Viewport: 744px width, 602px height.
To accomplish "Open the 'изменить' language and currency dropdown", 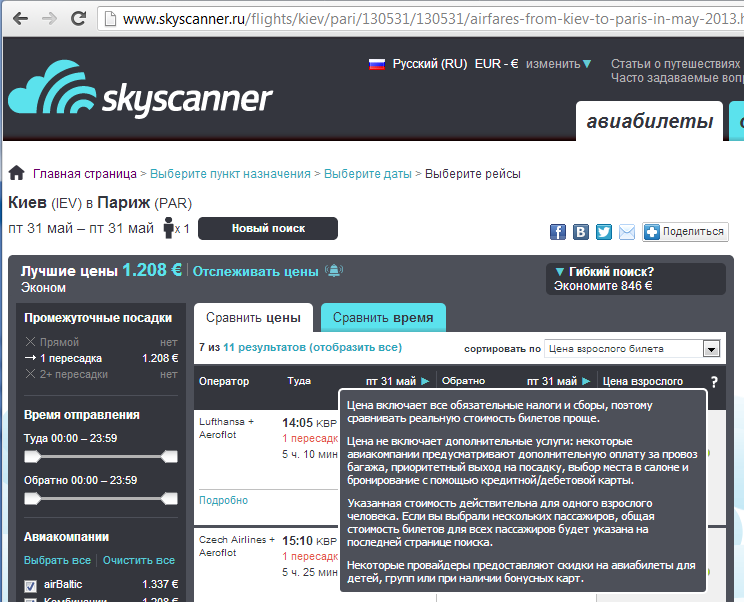I will (x=559, y=64).
